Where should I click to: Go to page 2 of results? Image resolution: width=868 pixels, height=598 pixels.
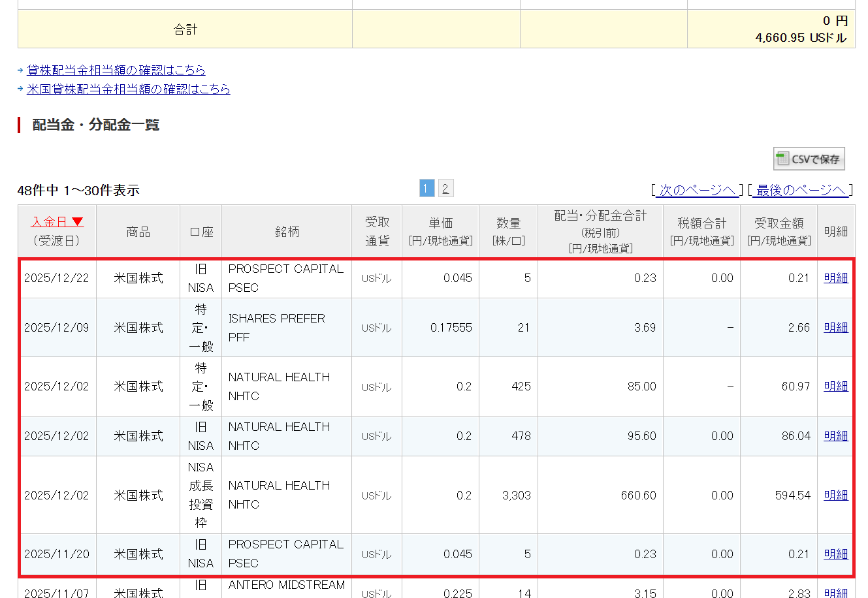click(x=445, y=189)
